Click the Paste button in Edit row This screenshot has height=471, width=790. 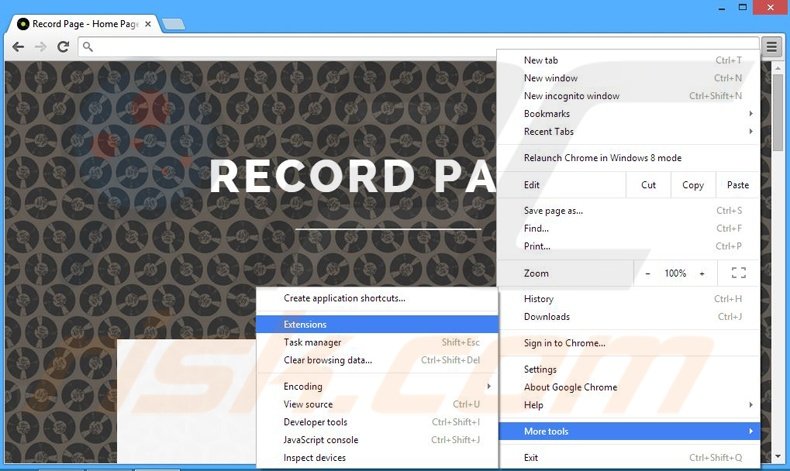tap(738, 185)
